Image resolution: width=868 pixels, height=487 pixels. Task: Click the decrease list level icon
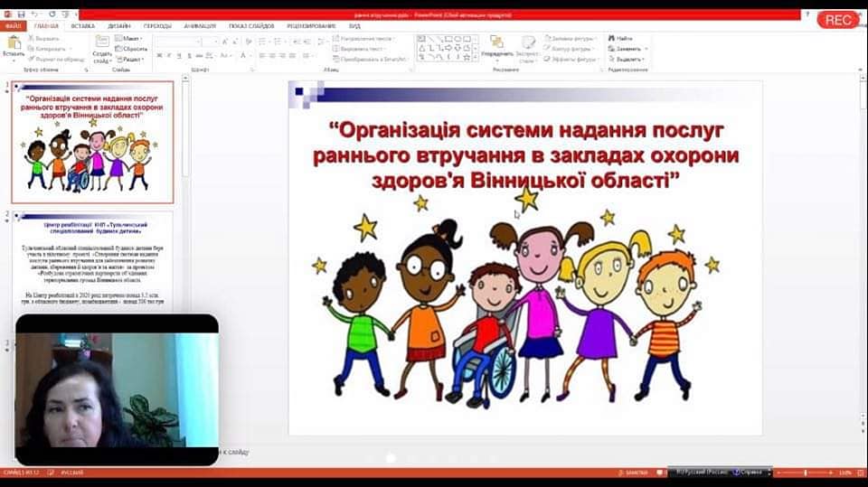pyautogui.click(x=297, y=42)
